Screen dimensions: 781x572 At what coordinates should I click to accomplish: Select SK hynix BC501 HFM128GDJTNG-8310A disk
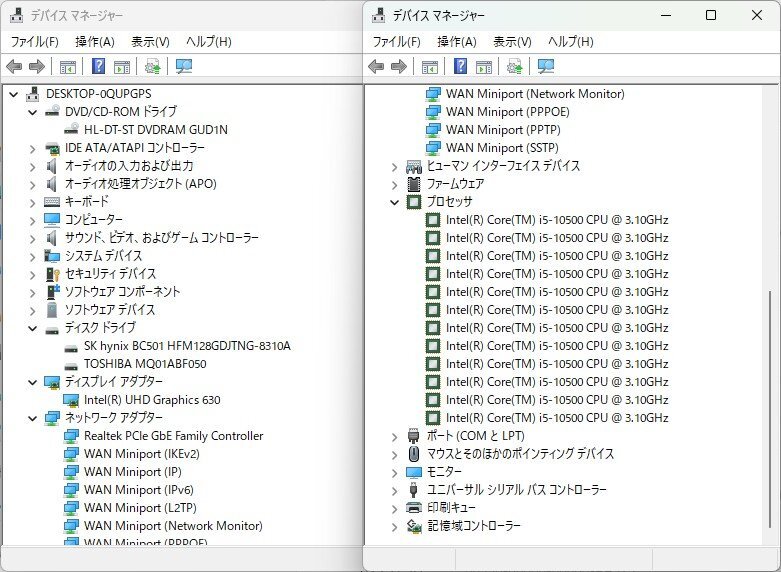pos(187,346)
